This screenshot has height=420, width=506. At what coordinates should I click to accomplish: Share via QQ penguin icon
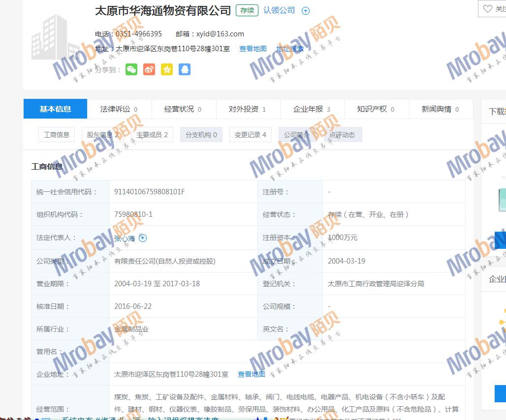click(185, 69)
